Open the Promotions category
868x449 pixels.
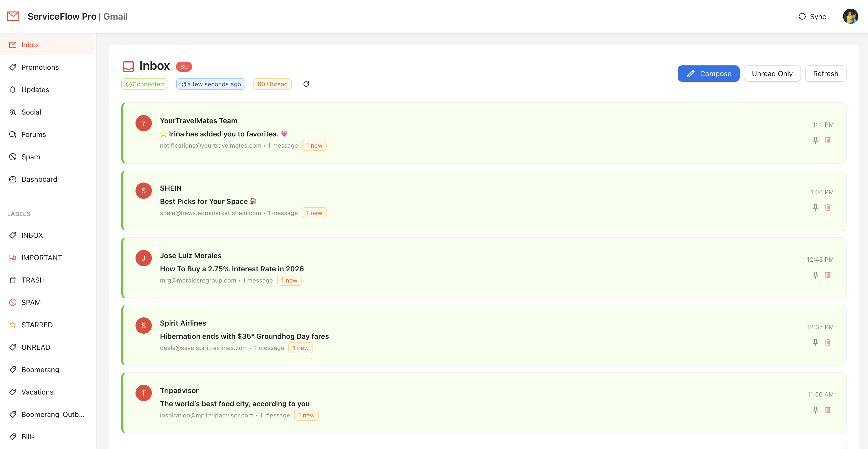pyautogui.click(x=40, y=67)
